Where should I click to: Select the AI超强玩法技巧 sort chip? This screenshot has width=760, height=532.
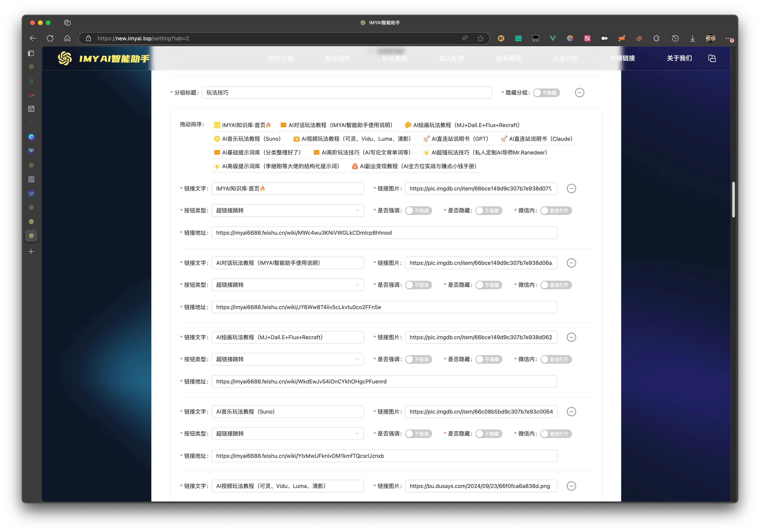[x=487, y=152]
